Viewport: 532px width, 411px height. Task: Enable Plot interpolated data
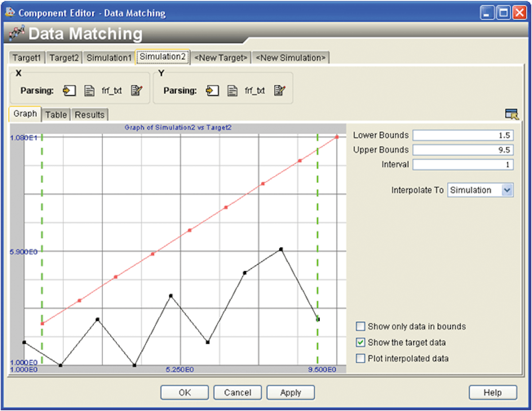click(360, 358)
